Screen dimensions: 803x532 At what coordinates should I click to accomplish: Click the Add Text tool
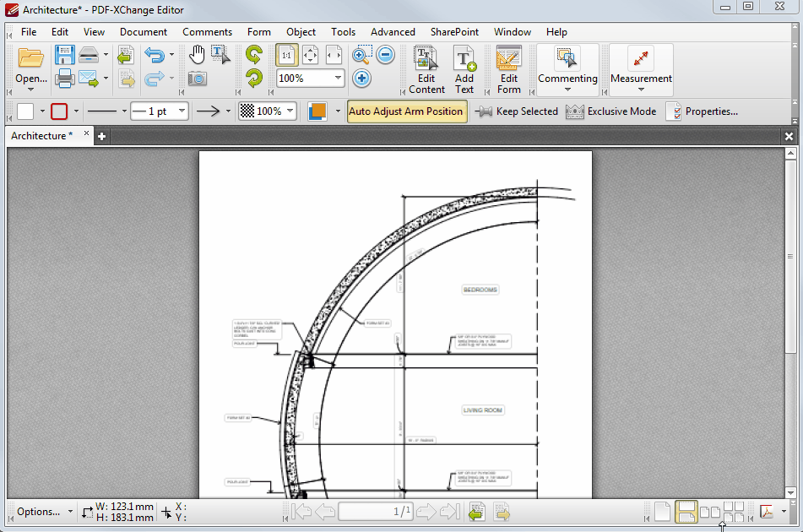click(x=464, y=68)
